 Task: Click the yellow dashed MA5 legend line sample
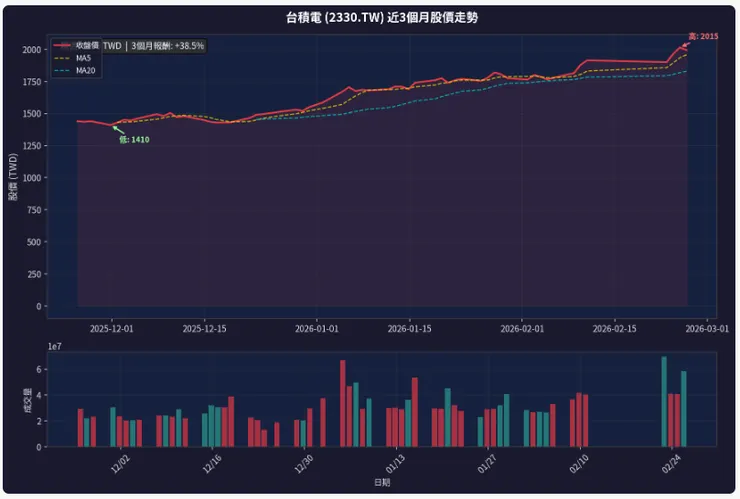pyautogui.click(x=62, y=58)
